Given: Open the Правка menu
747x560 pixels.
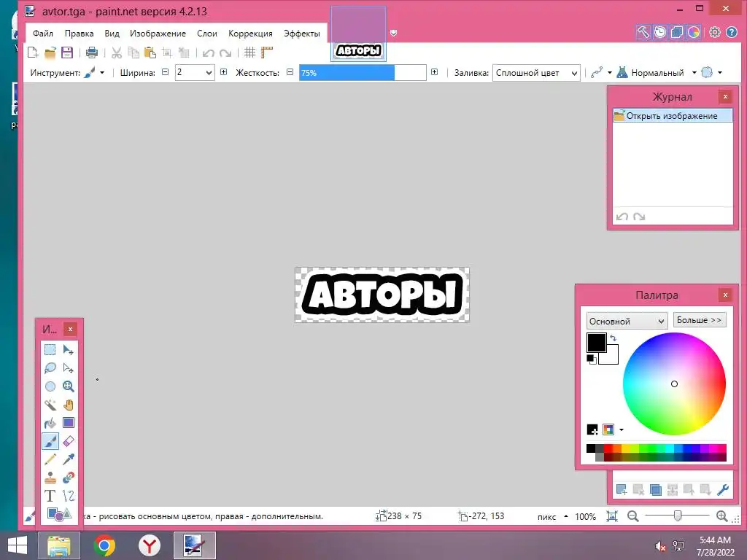Looking at the screenshot, I should pyautogui.click(x=79, y=34).
